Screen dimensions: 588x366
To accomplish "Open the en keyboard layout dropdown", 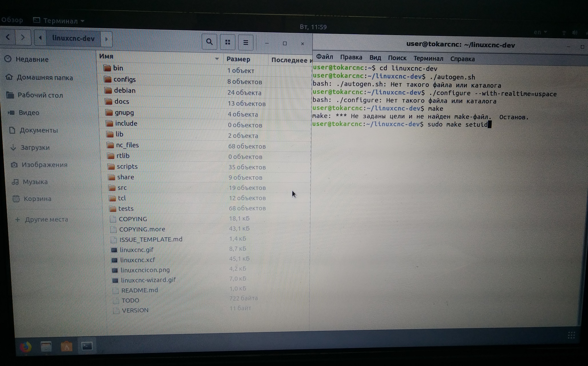I will point(540,32).
